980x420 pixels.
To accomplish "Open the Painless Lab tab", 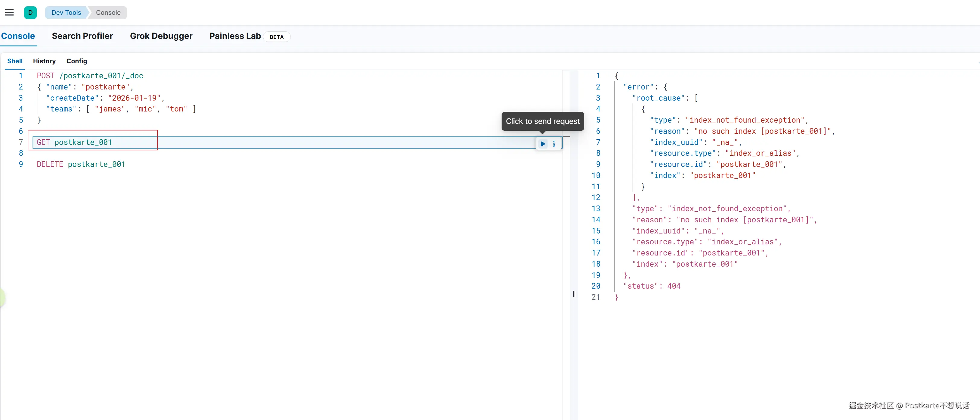I will [x=235, y=36].
